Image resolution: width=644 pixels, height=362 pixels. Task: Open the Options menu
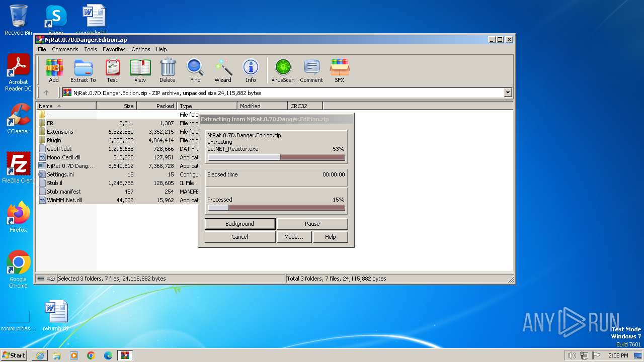tap(141, 49)
